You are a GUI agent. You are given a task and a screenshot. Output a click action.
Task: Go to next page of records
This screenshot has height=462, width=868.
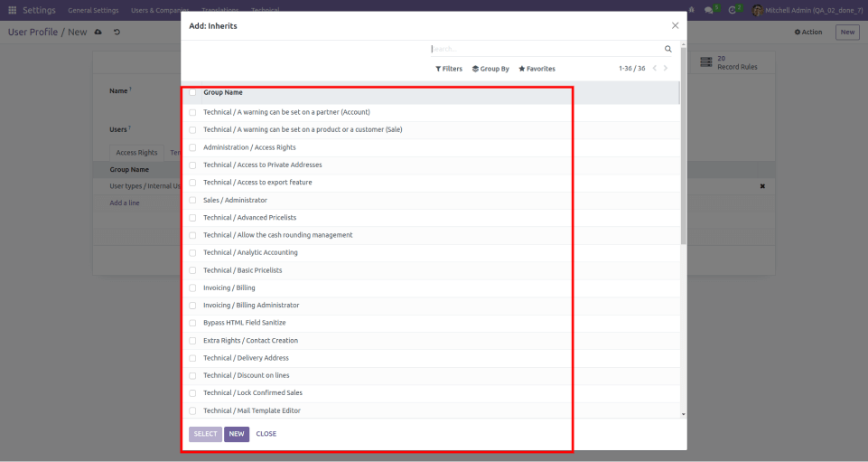coord(667,69)
